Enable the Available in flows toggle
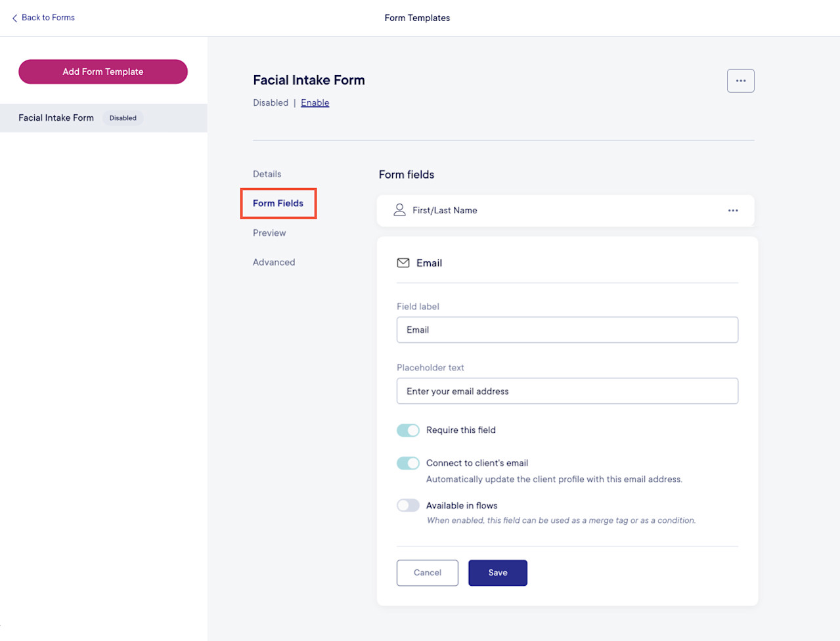Screen dimensions: 840x641 click(x=408, y=505)
